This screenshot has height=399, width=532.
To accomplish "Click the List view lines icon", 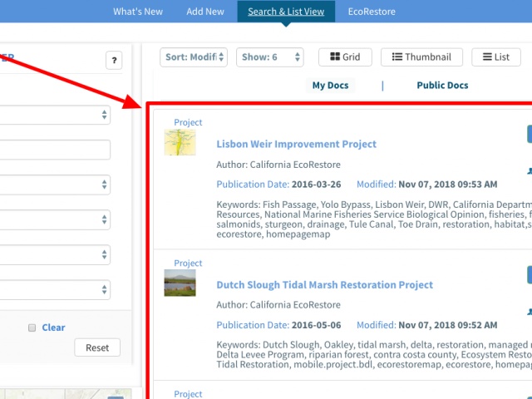I will (x=487, y=57).
